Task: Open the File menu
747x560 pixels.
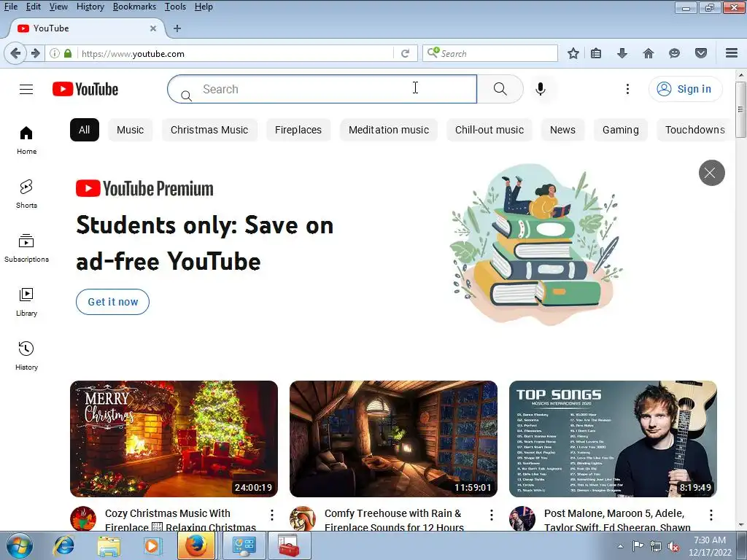Action: tap(10, 7)
